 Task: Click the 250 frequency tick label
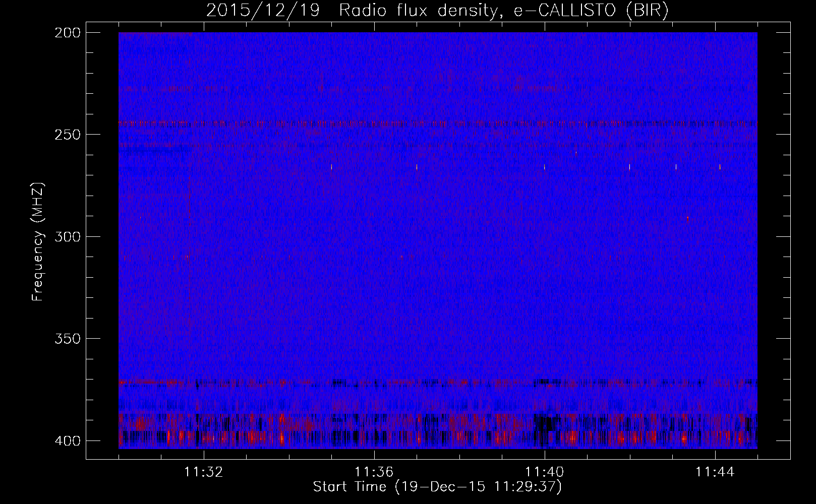pyautogui.click(x=67, y=135)
